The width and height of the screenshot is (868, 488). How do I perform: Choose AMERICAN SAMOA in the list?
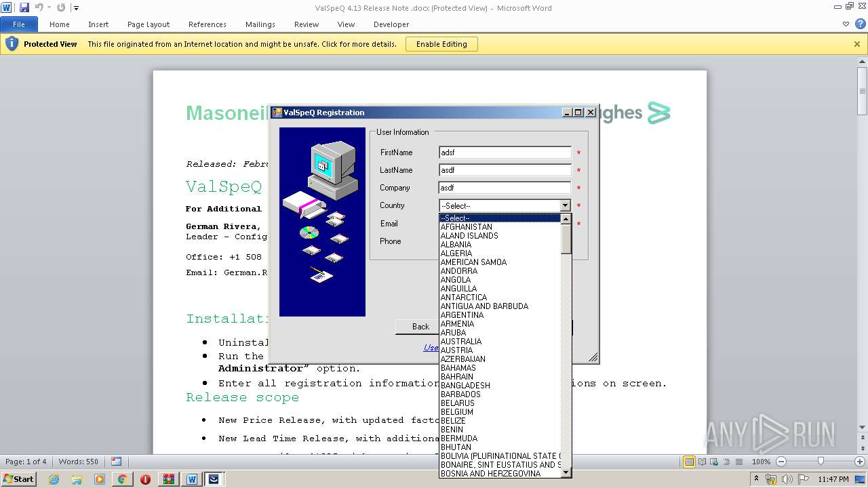500,262
